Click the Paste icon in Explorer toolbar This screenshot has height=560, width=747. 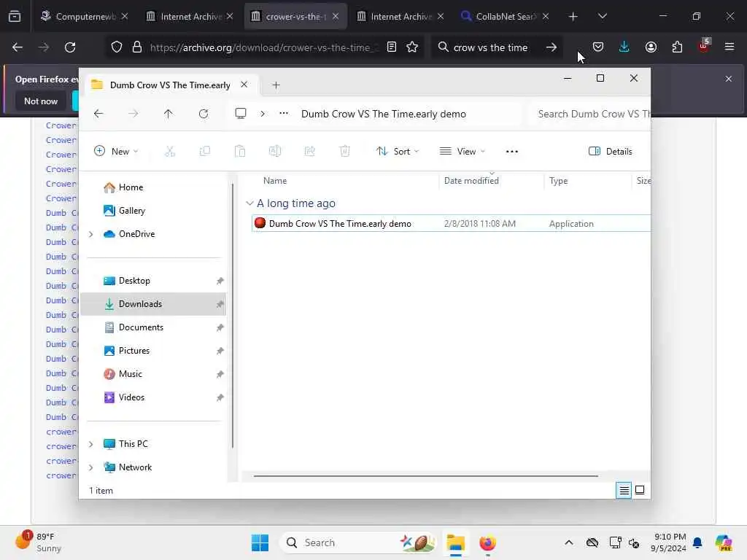[240, 152]
